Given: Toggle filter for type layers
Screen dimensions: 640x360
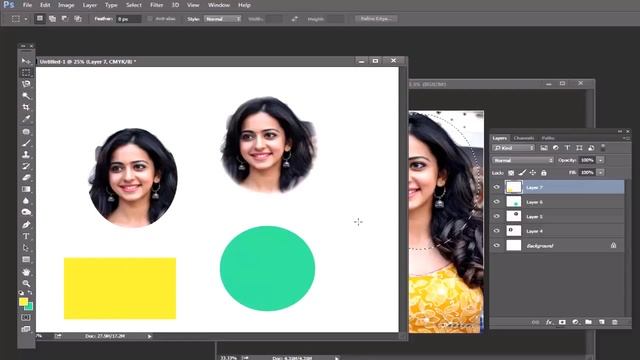Looking at the screenshot, I should [567, 148].
